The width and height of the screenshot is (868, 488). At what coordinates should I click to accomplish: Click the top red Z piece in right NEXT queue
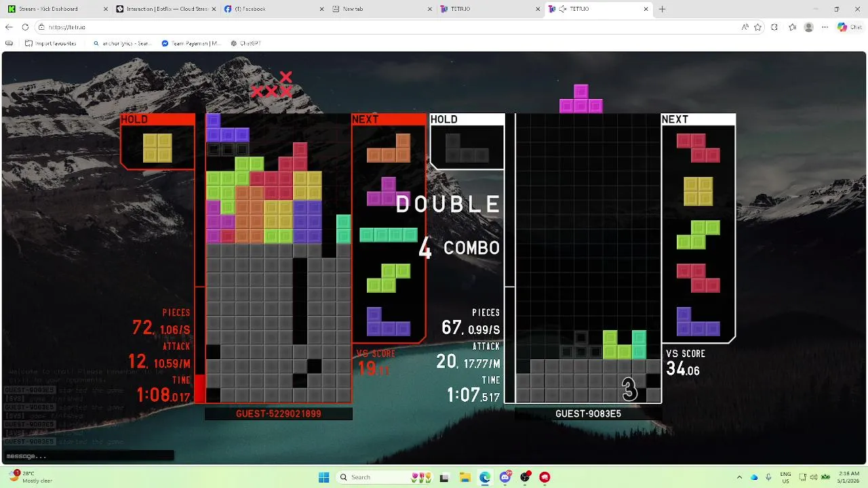pos(698,148)
